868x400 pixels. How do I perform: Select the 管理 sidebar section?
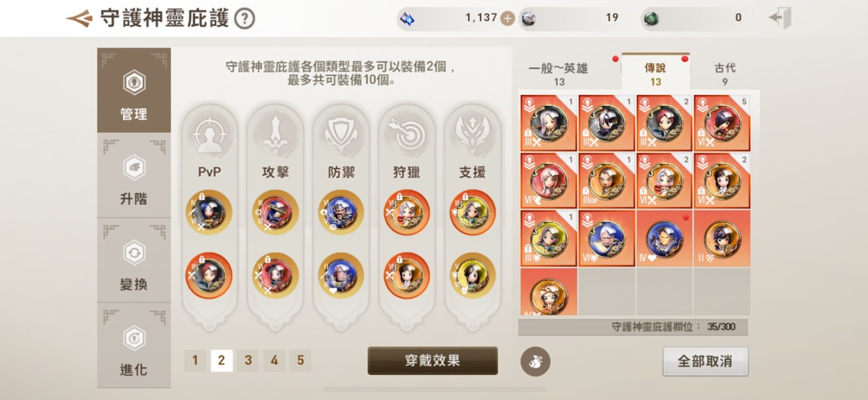click(134, 90)
